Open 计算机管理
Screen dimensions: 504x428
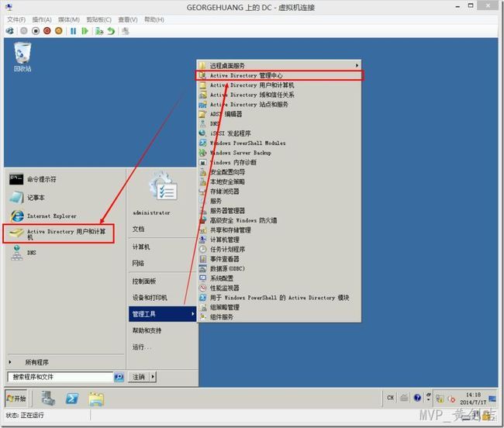tap(279, 240)
